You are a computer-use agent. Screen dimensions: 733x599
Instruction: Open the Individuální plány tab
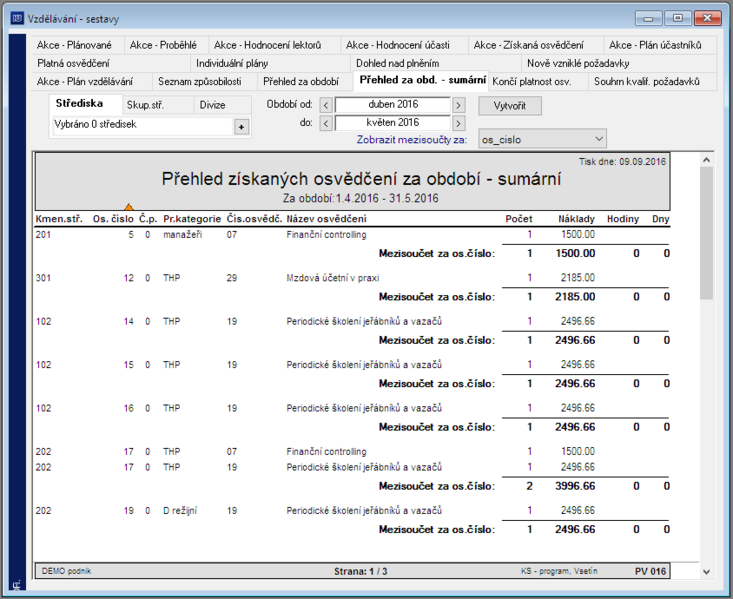(x=232, y=63)
